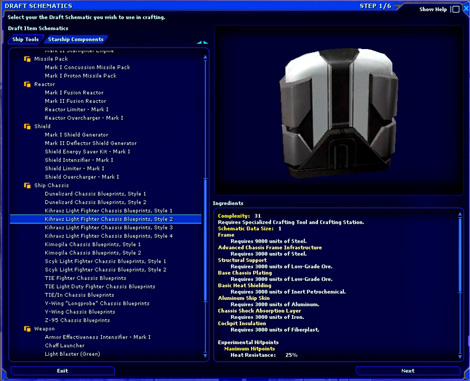
Task: Click 'Requires 9000 units of Steel' line
Action: (x=269, y=241)
